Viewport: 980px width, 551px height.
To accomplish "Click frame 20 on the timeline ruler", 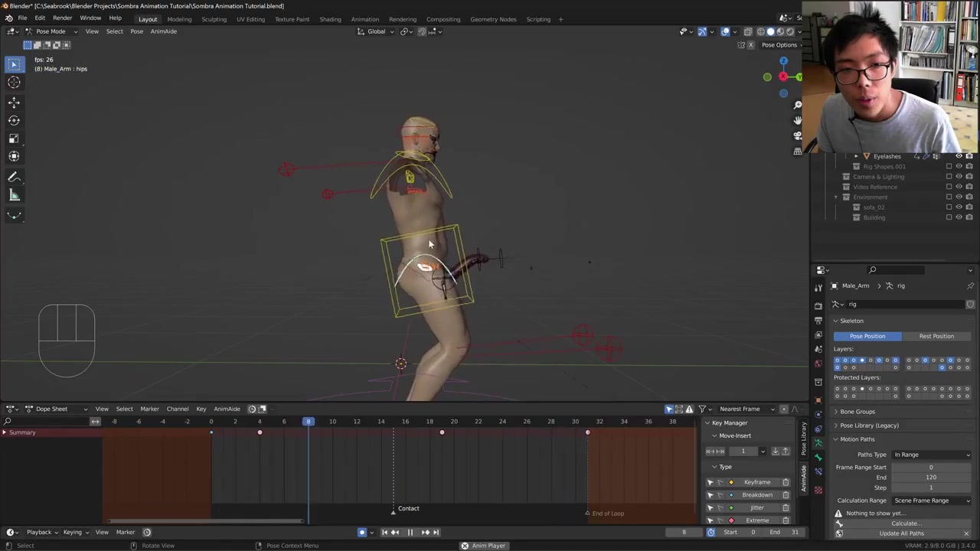I will 453,422.
